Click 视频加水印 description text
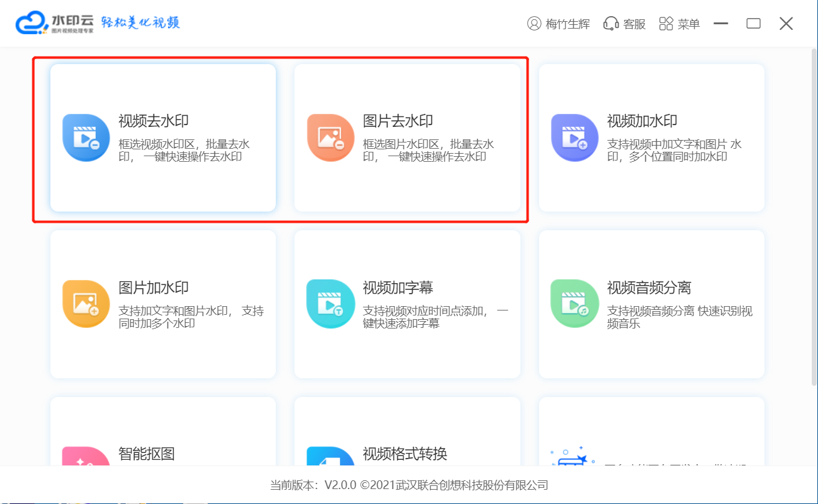 pyautogui.click(x=675, y=150)
